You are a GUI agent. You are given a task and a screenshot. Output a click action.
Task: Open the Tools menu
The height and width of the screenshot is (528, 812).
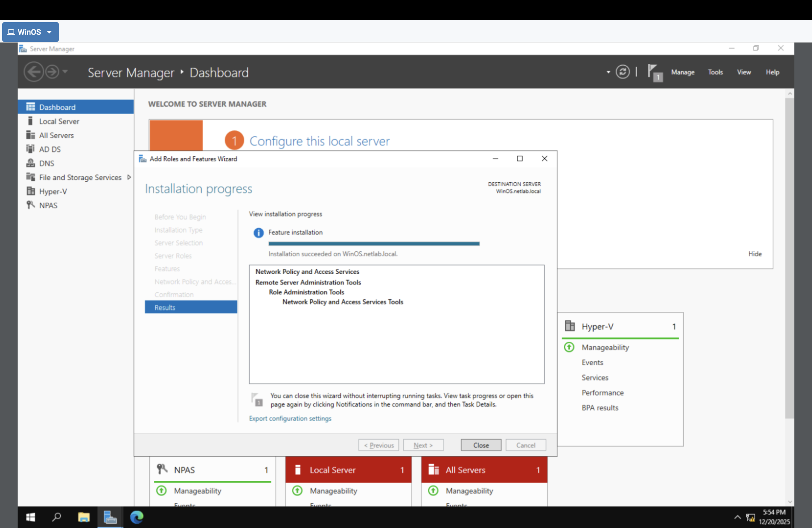click(x=715, y=72)
